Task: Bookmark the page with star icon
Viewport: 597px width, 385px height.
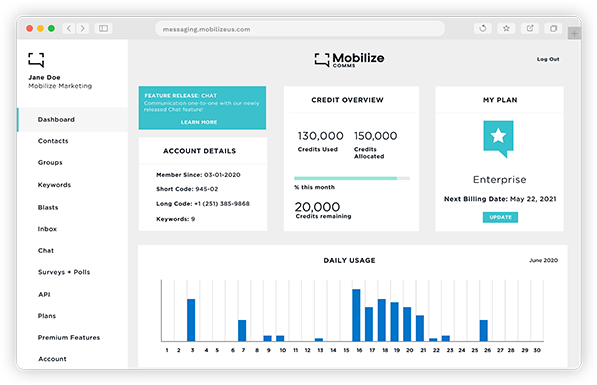Action: 506,28
